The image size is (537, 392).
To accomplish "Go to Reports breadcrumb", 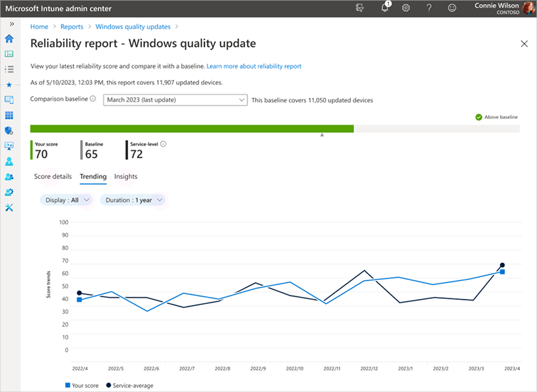I will pos(72,27).
